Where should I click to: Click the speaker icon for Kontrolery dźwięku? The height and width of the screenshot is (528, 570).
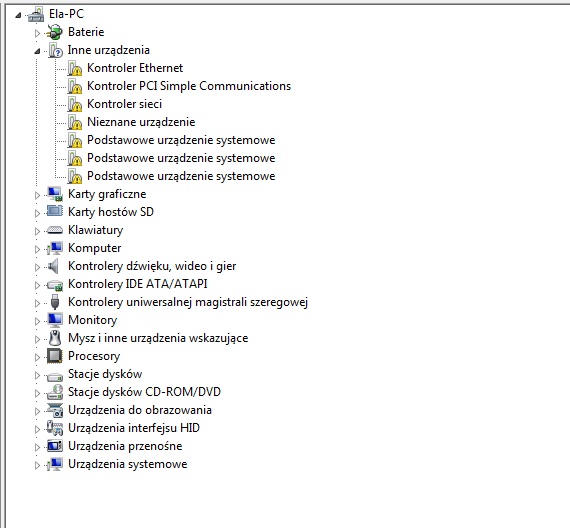click(53, 266)
